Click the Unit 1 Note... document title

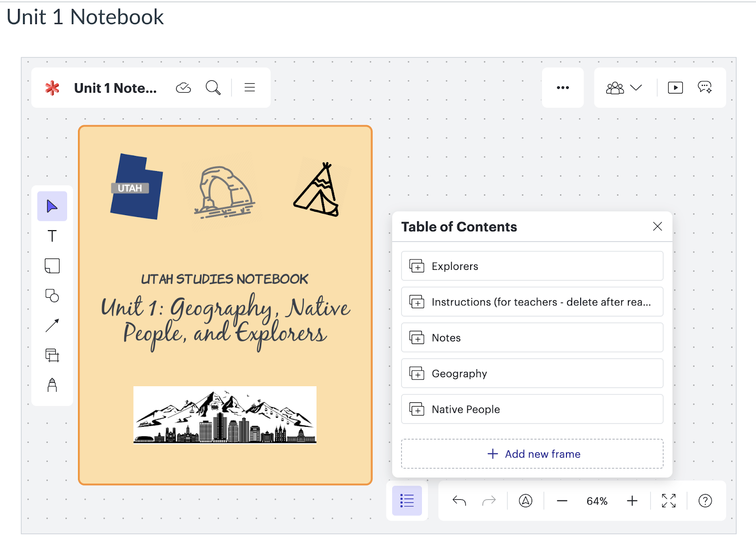pyautogui.click(x=115, y=88)
